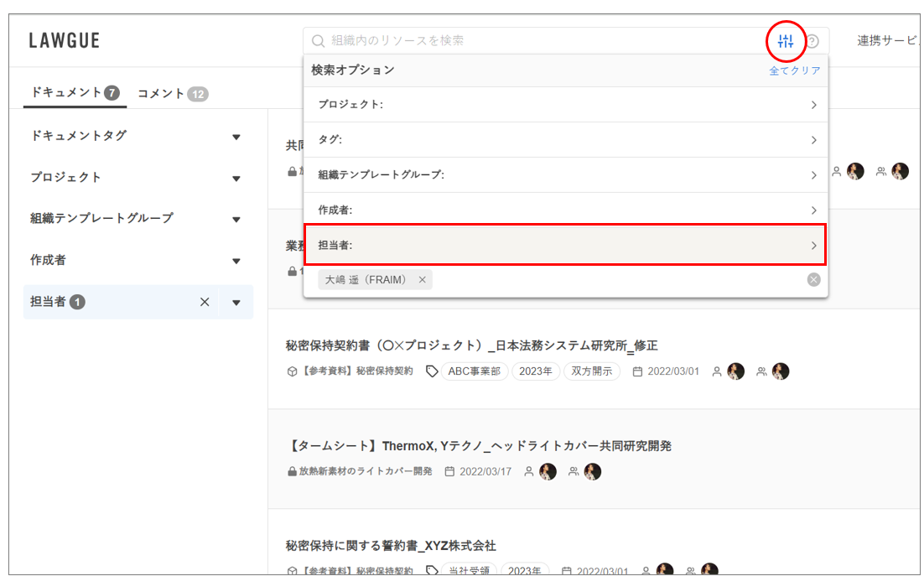Open the 担当者 search option row
This screenshot has height=576, width=924.
565,245
